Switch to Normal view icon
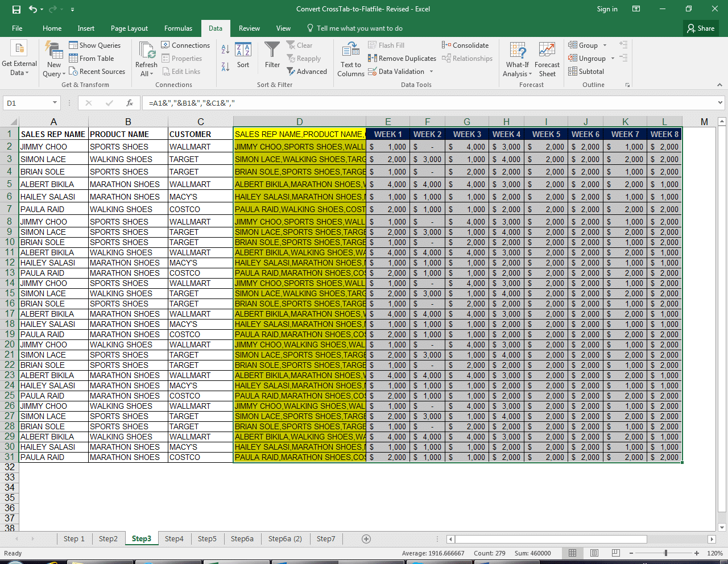 point(573,553)
